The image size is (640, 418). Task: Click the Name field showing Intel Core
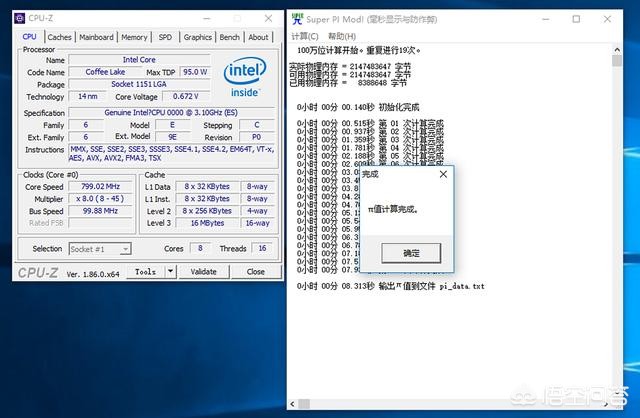[139, 60]
